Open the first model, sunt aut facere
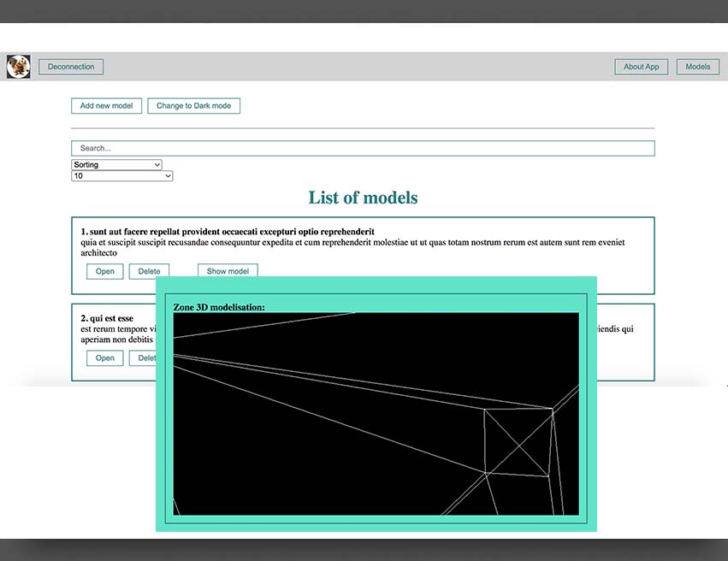 104,271
